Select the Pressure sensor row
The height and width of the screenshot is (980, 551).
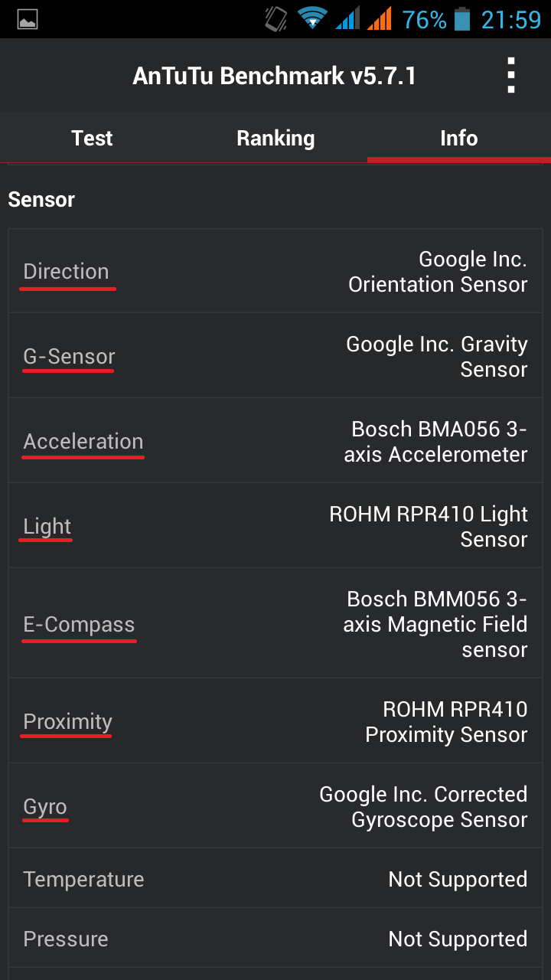(x=275, y=938)
